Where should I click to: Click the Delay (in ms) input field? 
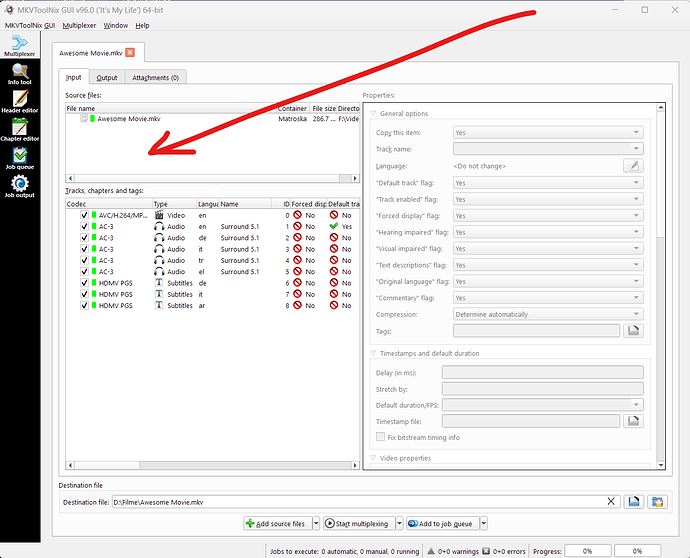pos(543,372)
